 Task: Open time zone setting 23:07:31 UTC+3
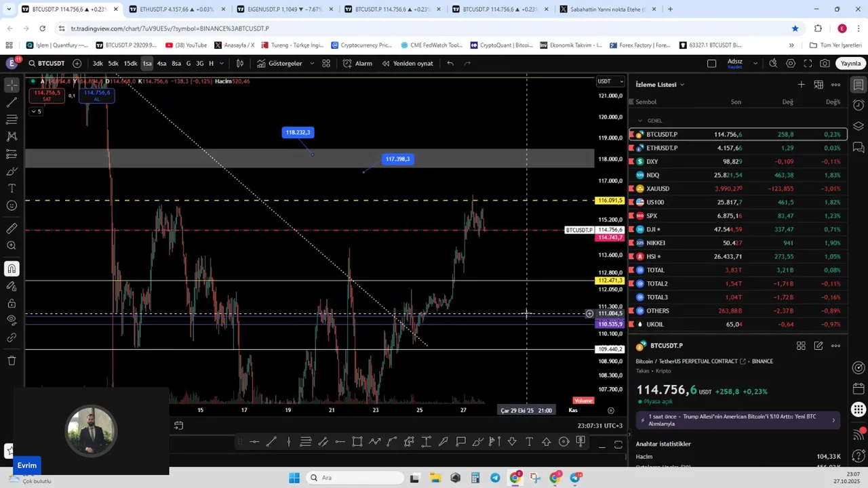(600, 426)
